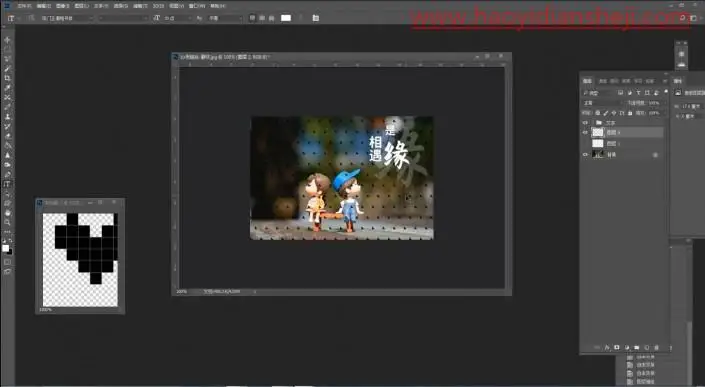This screenshot has height=387, width=705.
Task: Select the Shape tool
Action: tap(7, 203)
